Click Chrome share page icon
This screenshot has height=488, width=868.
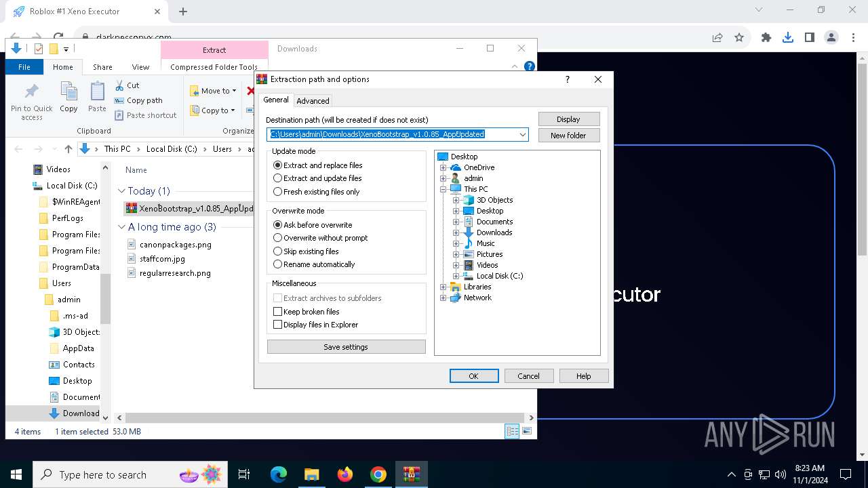click(717, 38)
